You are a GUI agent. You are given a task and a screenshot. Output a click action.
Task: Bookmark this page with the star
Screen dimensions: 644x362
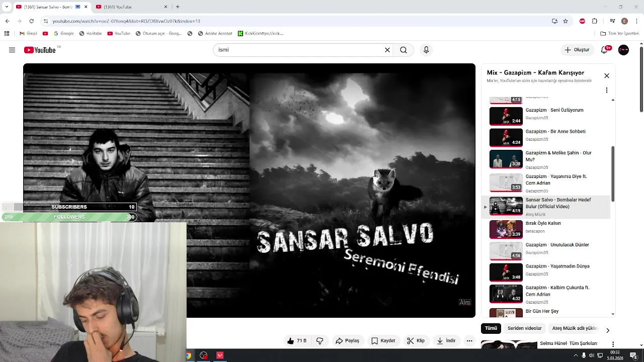click(x=566, y=21)
